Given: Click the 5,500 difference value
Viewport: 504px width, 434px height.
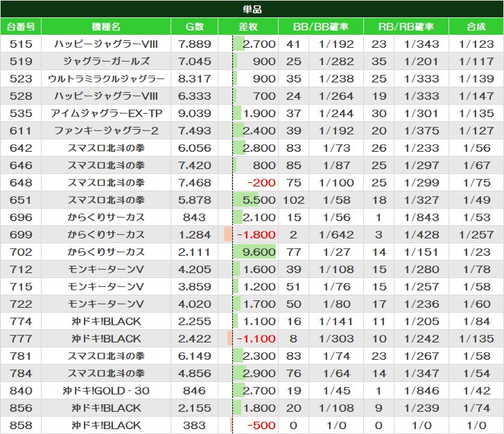Looking at the screenshot, I should [259, 200].
